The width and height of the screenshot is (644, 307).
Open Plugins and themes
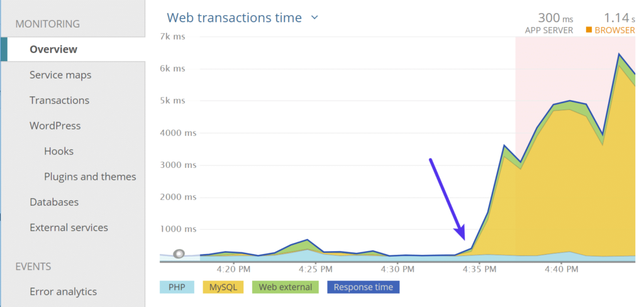pyautogui.click(x=90, y=177)
